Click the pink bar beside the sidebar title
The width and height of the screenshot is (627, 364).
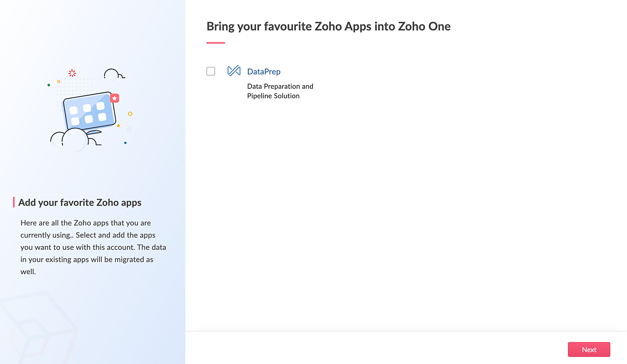(x=14, y=203)
